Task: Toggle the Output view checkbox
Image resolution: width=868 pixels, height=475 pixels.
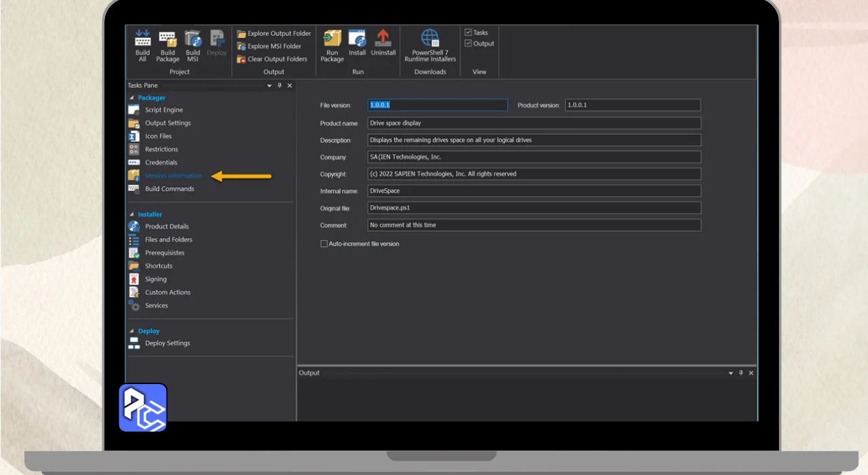Action: click(468, 43)
